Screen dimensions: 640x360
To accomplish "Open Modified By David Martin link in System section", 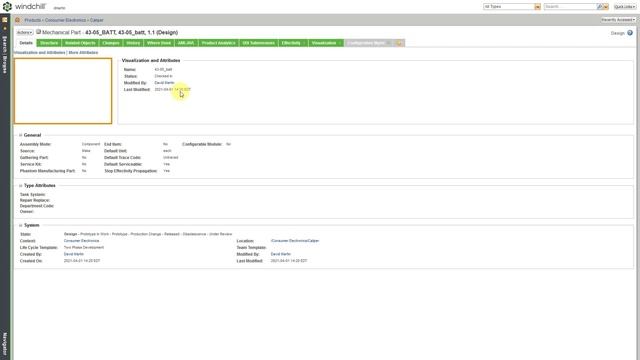I will click(x=281, y=254).
